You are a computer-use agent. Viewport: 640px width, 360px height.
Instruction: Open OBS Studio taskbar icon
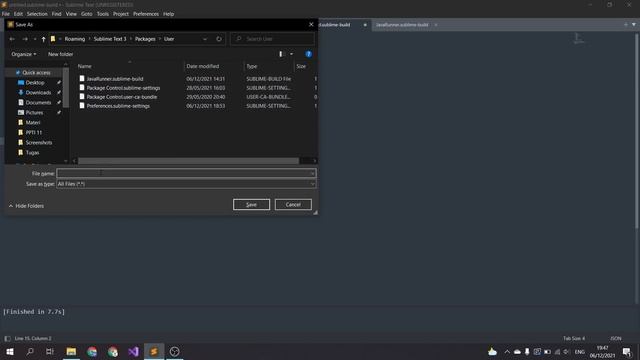point(175,351)
